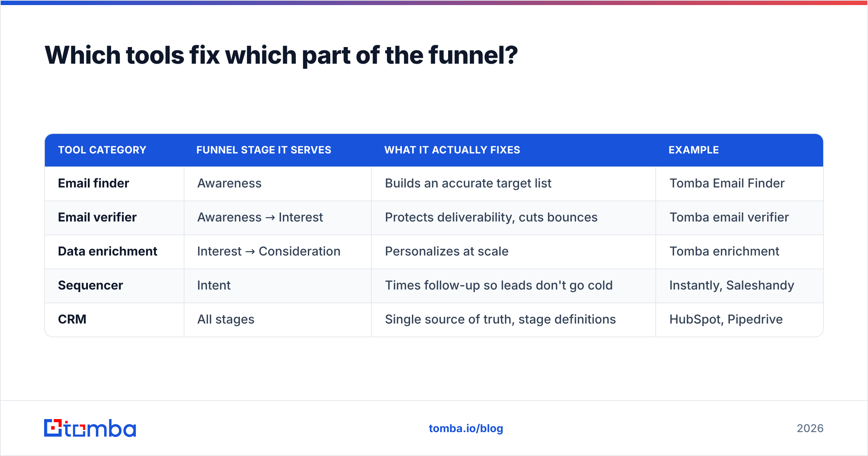Select the 'Data enrichment' cell
This screenshot has width=868, height=456.
(114, 252)
